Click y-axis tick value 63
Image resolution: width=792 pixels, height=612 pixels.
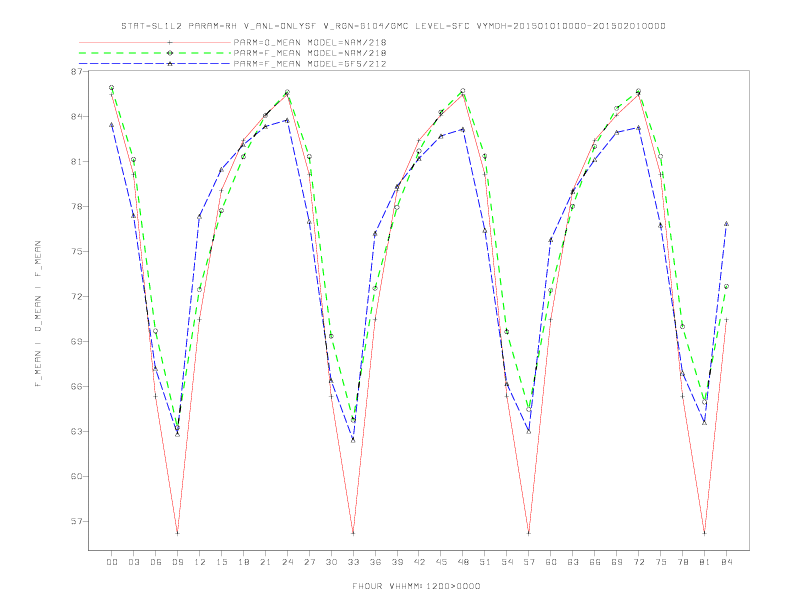point(76,431)
